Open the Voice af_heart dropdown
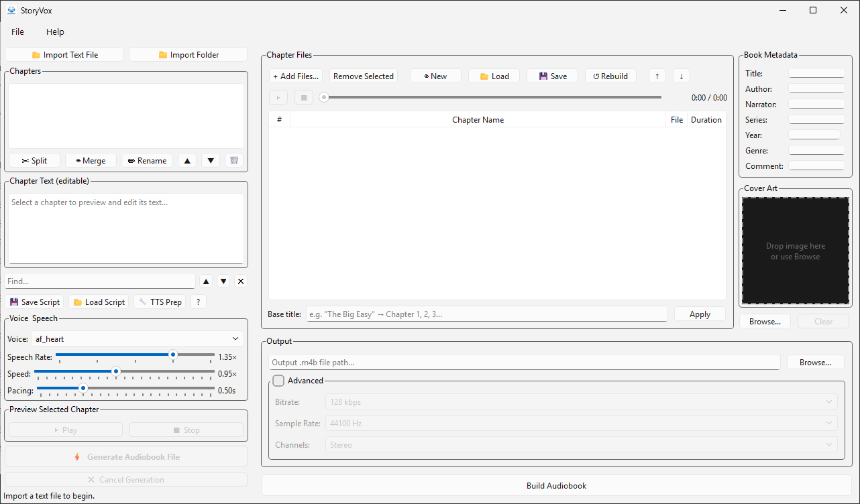 tap(137, 339)
